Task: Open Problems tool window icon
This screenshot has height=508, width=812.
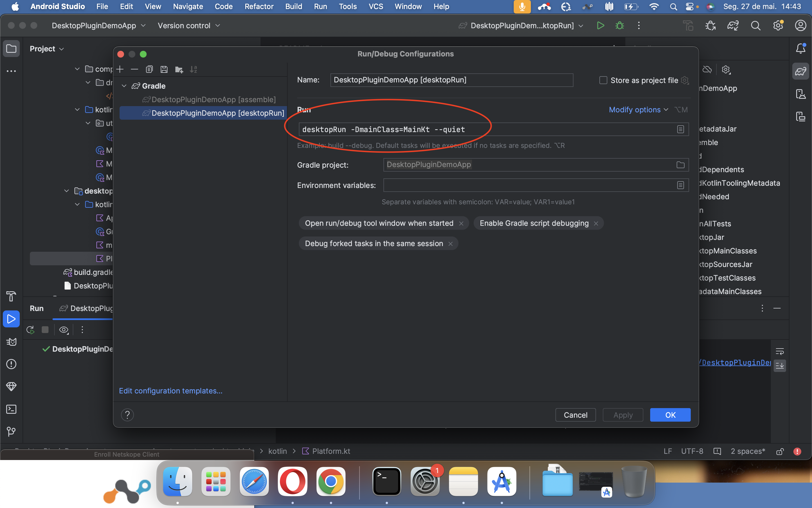Action: (11, 364)
